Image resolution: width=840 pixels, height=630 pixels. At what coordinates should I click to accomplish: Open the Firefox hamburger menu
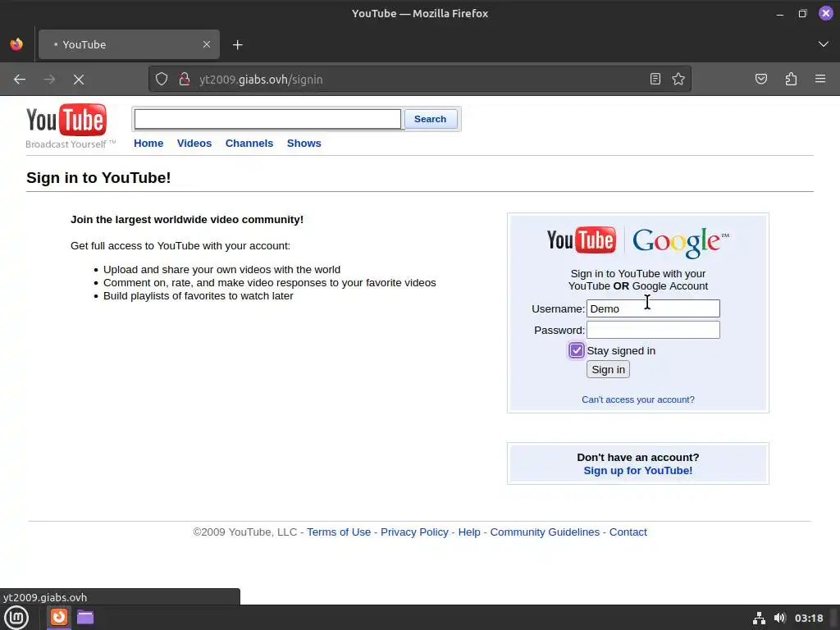(820, 80)
